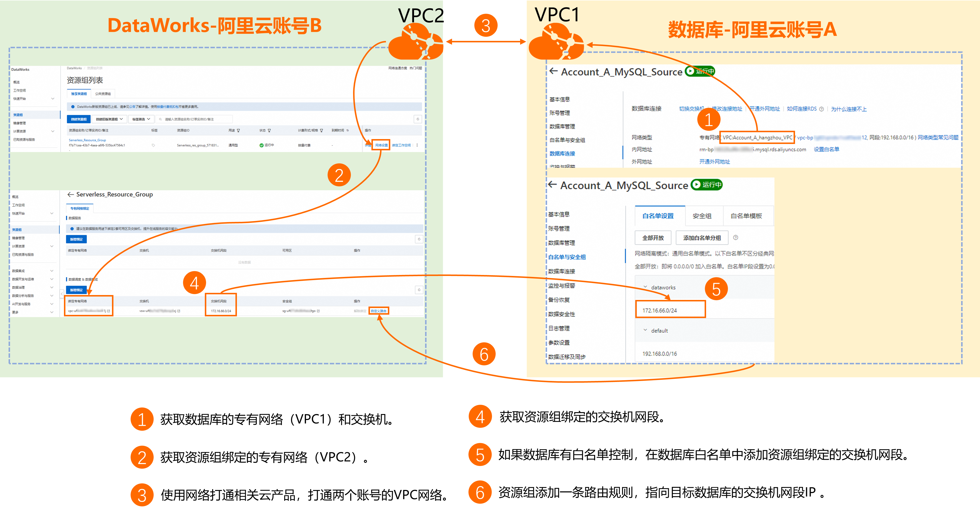Viewport: 980px width, 523px height.
Task: Click filter icon on 状态 column
Action: [269, 130]
